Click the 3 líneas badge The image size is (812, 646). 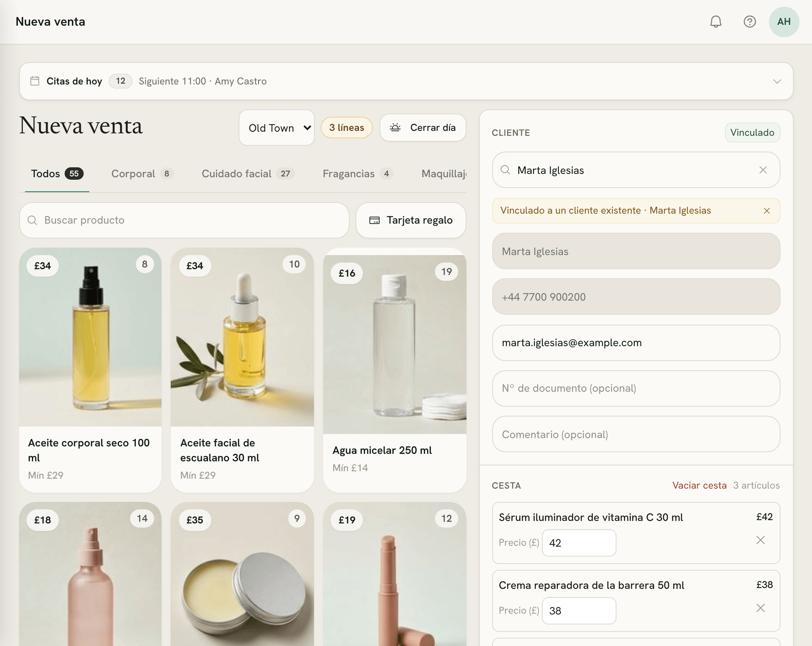pyautogui.click(x=347, y=128)
